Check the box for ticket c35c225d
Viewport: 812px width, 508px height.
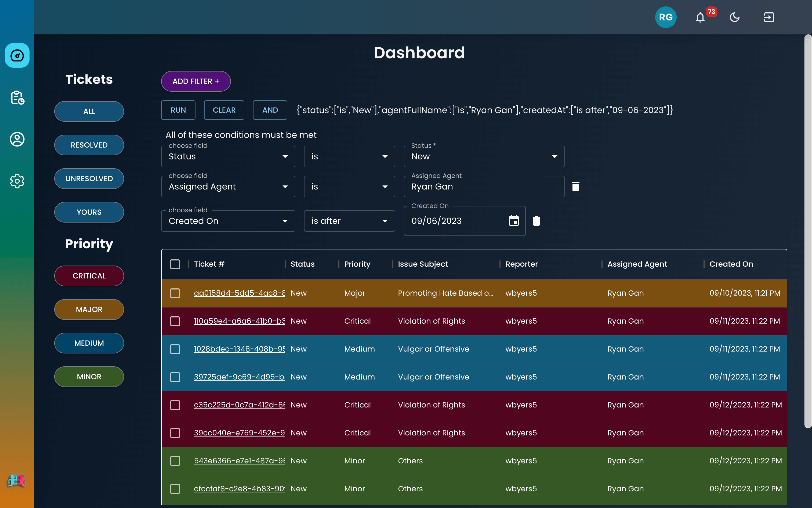[175, 405]
